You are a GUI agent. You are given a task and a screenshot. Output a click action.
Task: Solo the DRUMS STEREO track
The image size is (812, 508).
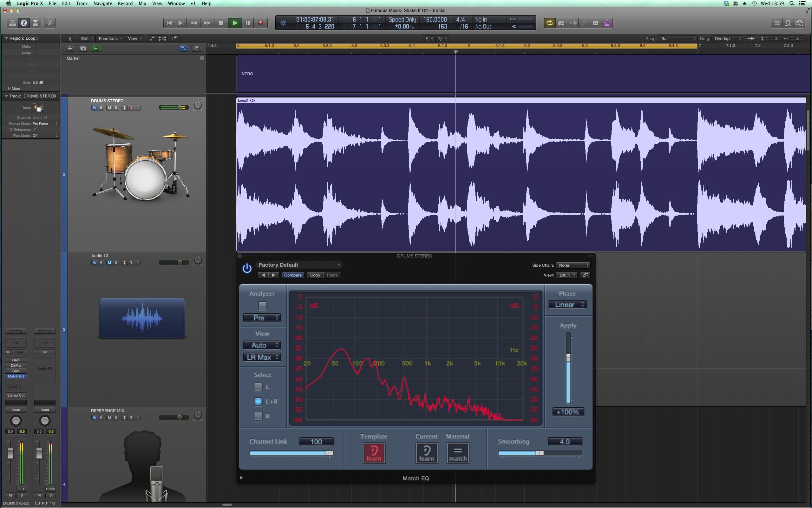pyautogui.click(x=116, y=108)
